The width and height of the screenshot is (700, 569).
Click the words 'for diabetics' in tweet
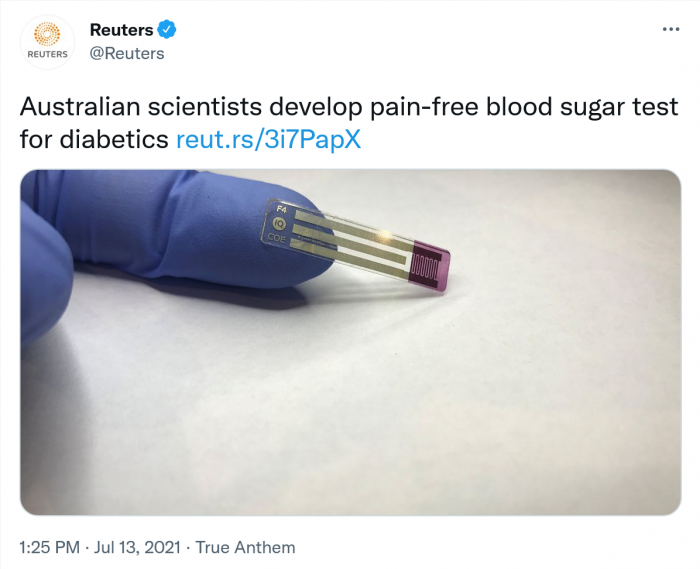(94, 140)
